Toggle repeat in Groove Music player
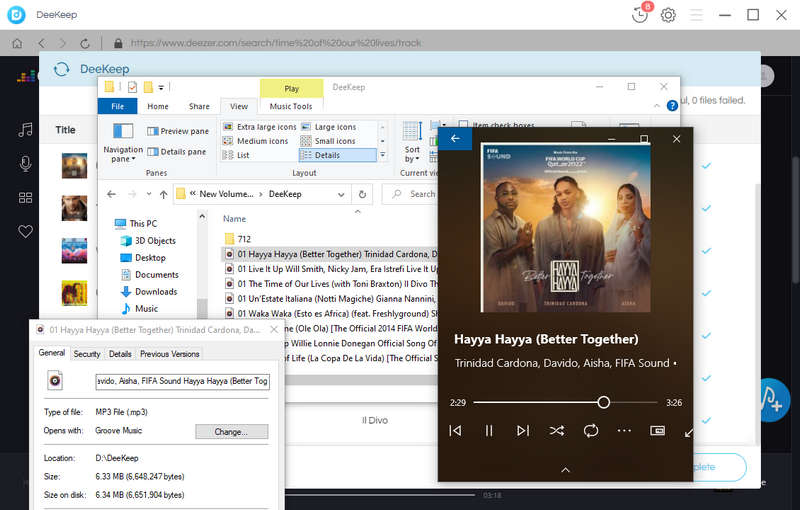The image size is (800, 510). pos(591,431)
